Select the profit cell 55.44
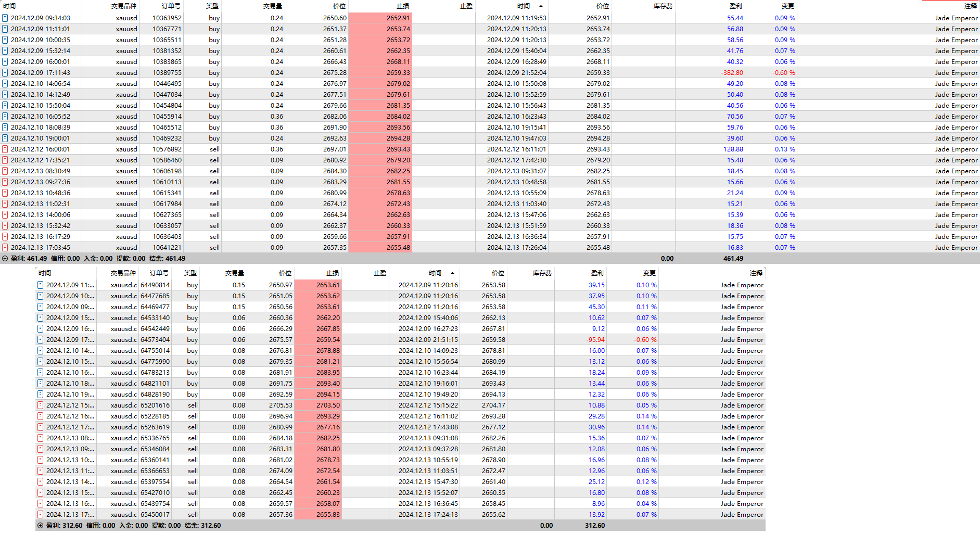This screenshot has width=980, height=534. pos(735,18)
